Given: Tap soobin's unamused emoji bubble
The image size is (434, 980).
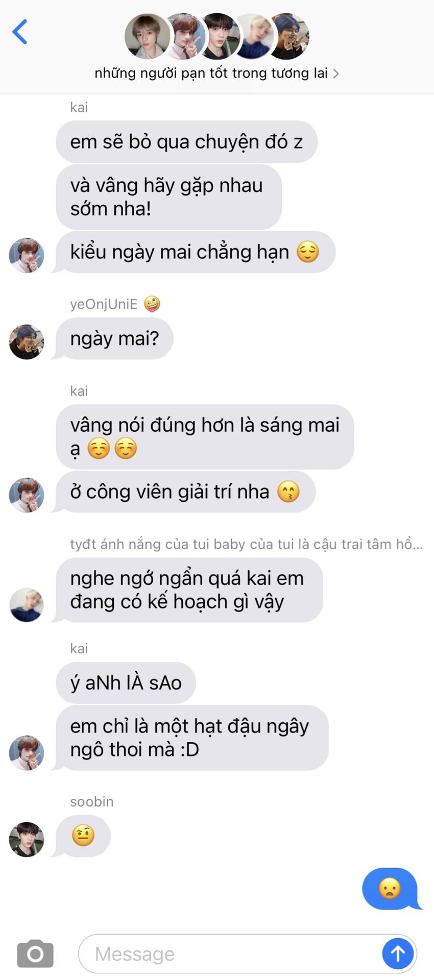Looking at the screenshot, I should point(83,836).
